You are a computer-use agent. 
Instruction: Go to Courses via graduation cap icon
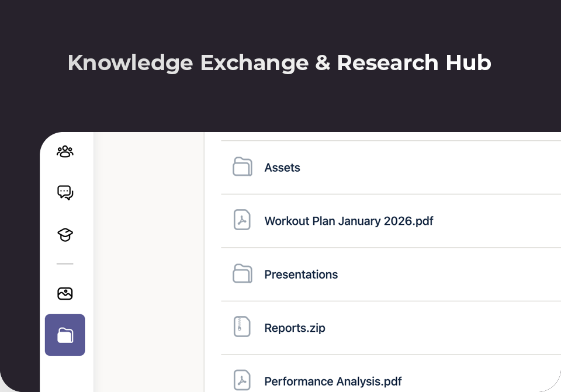65,235
